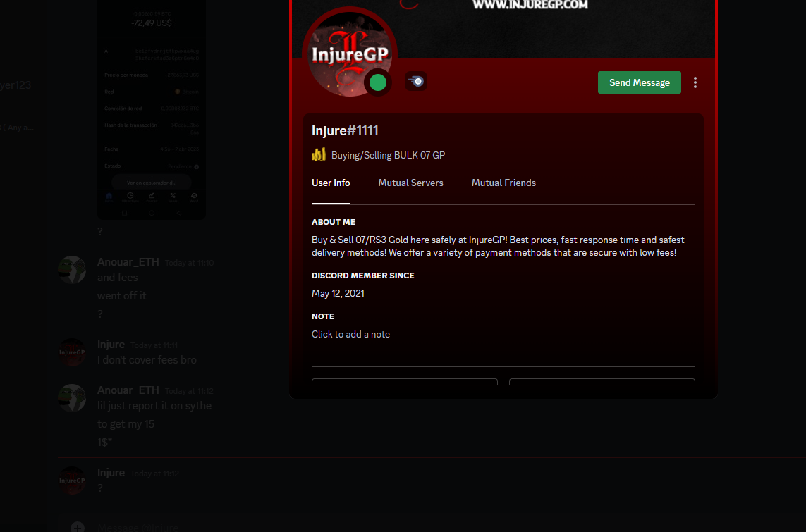806x532 pixels.
Task: Click Anouar_ETH name at Today 11:12
Action: tap(128, 390)
